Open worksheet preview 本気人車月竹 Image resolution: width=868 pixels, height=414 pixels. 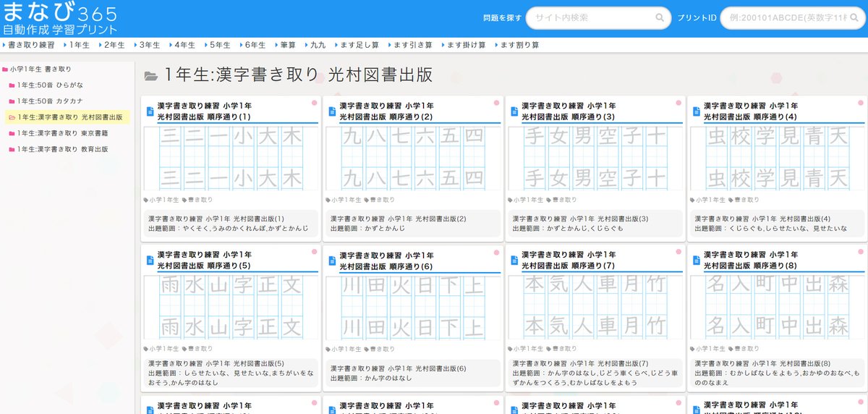pyautogui.click(x=595, y=307)
